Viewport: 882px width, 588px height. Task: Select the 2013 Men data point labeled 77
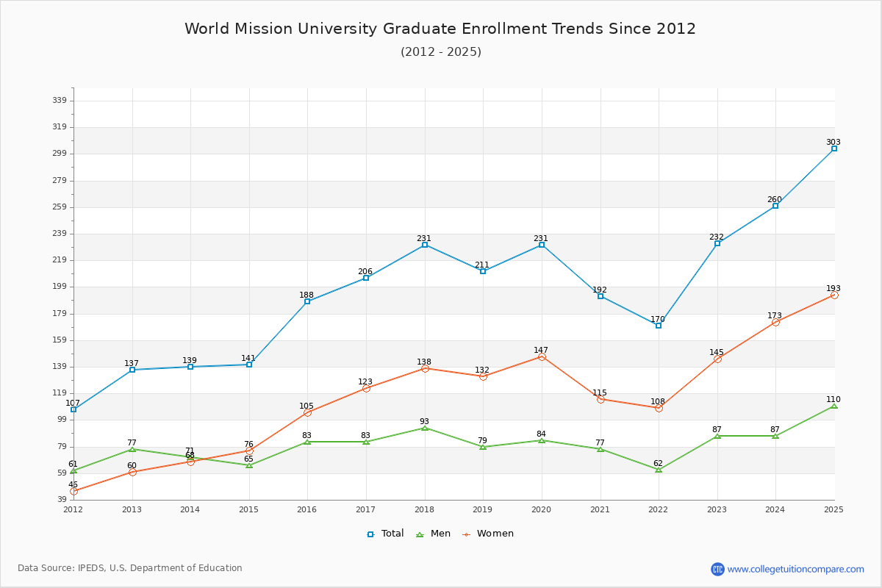point(132,449)
